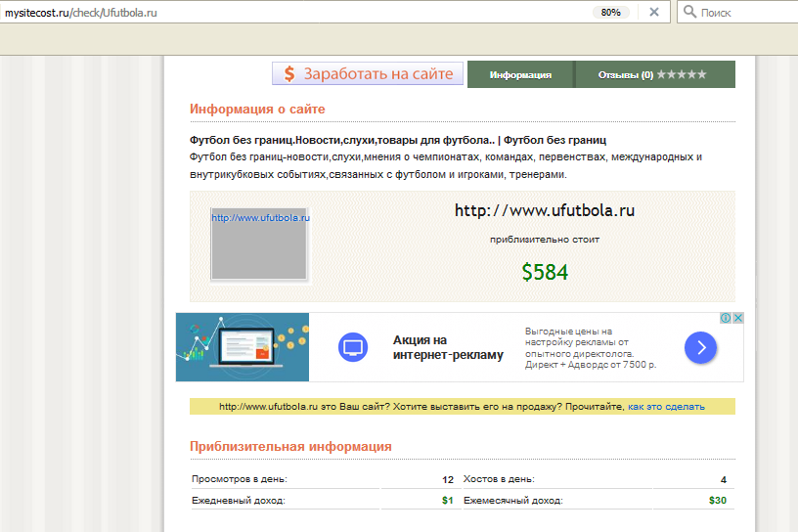This screenshot has width=798, height=532.
Task: Open the http://www.ufutbola.ru thumbnail link
Action: coord(260,217)
